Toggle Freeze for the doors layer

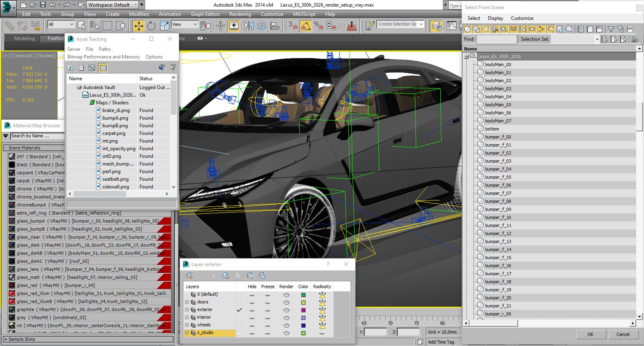pyautogui.click(x=267, y=302)
